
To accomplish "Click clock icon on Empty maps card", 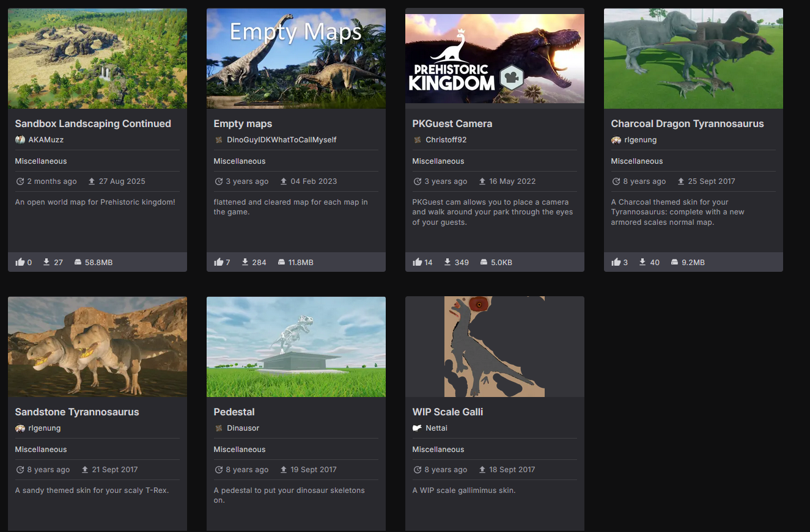I will coord(218,181).
